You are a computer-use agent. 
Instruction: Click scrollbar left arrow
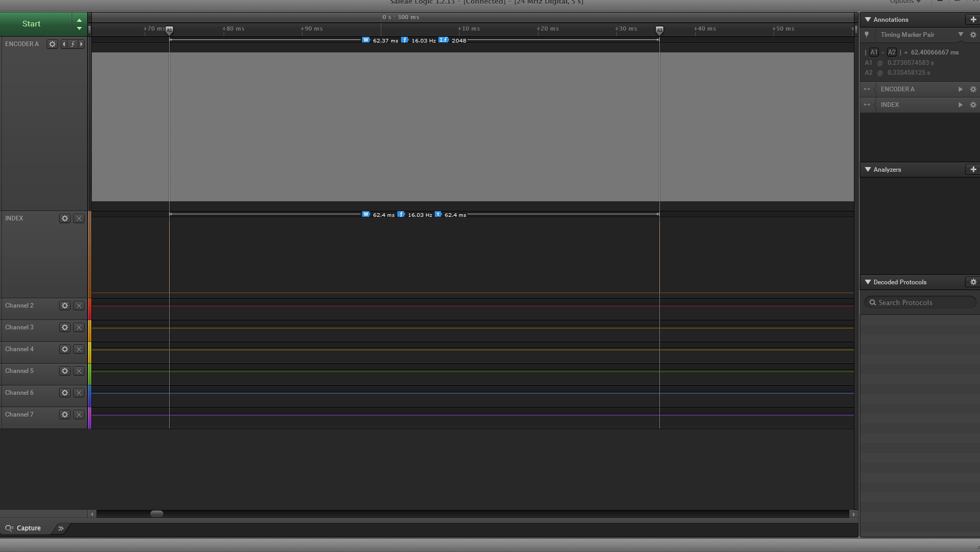pyautogui.click(x=92, y=514)
